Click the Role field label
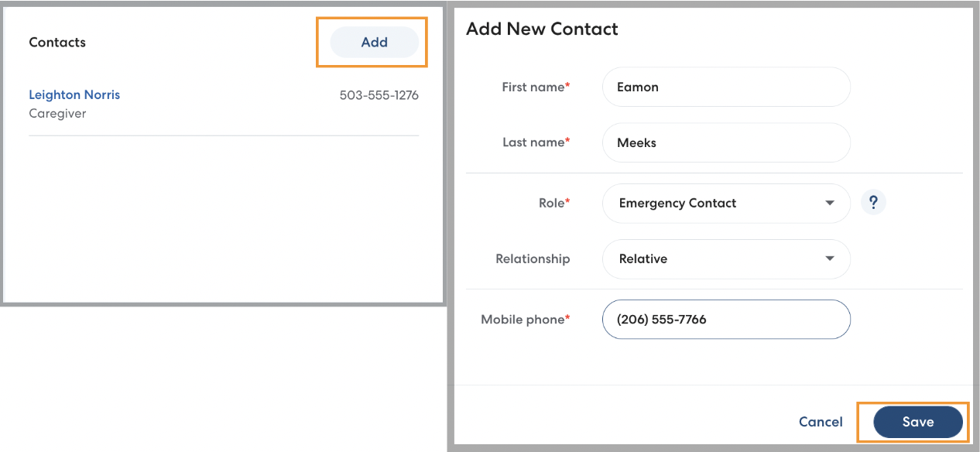The width and height of the screenshot is (980, 452). [553, 203]
